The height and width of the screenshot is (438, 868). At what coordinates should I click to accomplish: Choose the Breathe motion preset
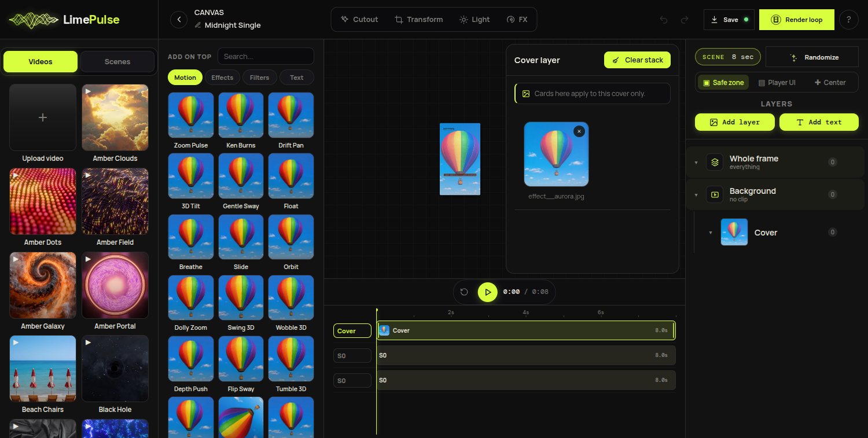coord(191,237)
